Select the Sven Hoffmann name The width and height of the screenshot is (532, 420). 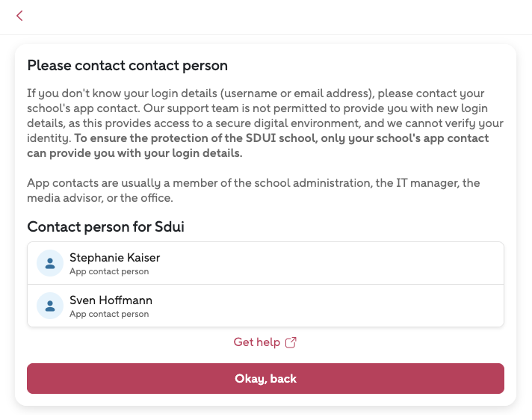pos(111,300)
